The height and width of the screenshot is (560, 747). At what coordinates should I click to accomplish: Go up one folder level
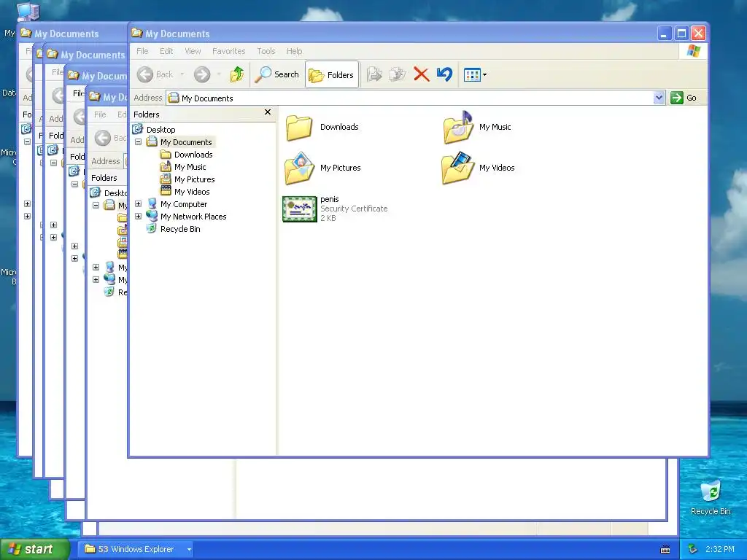pos(237,74)
